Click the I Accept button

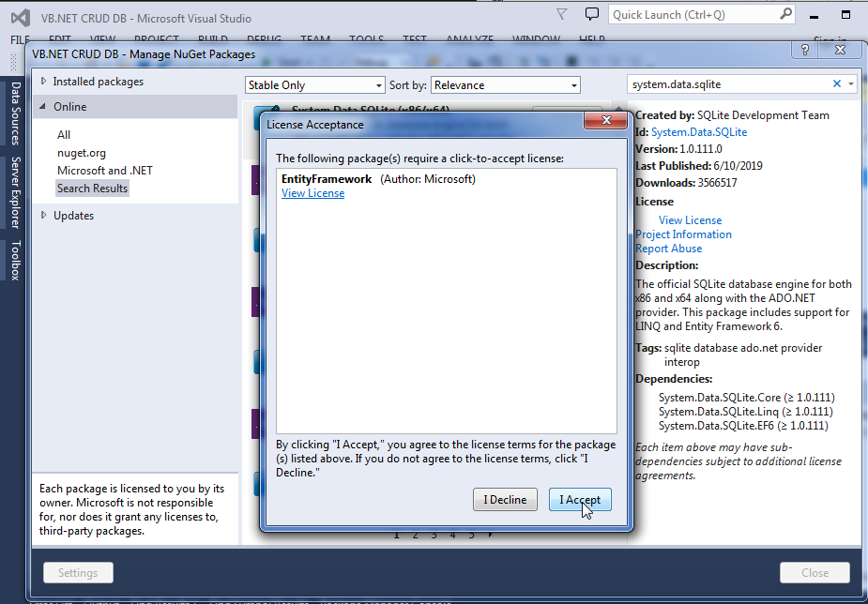[x=580, y=500]
